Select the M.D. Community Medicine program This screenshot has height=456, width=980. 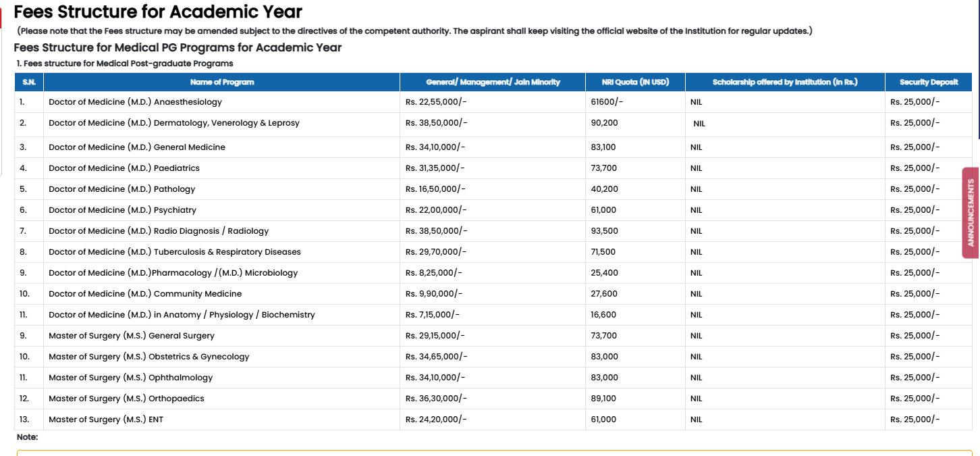(145, 294)
